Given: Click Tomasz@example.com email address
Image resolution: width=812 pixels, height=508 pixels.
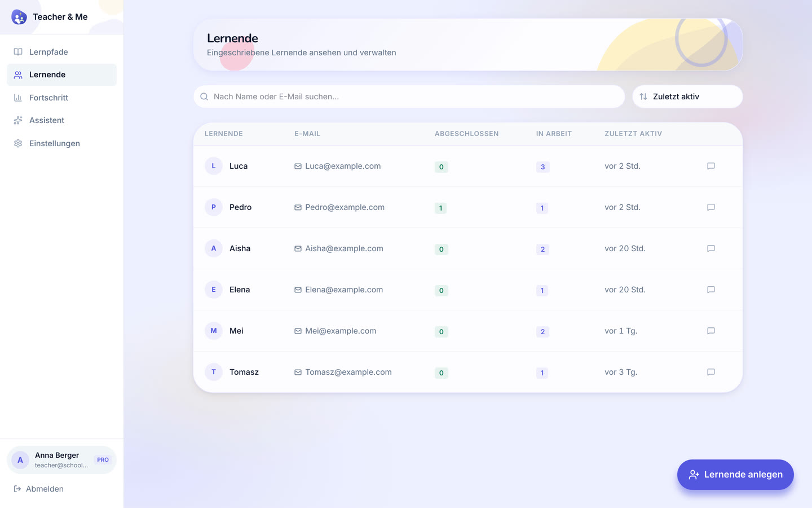Looking at the screenshot, I should click(348, 372).
